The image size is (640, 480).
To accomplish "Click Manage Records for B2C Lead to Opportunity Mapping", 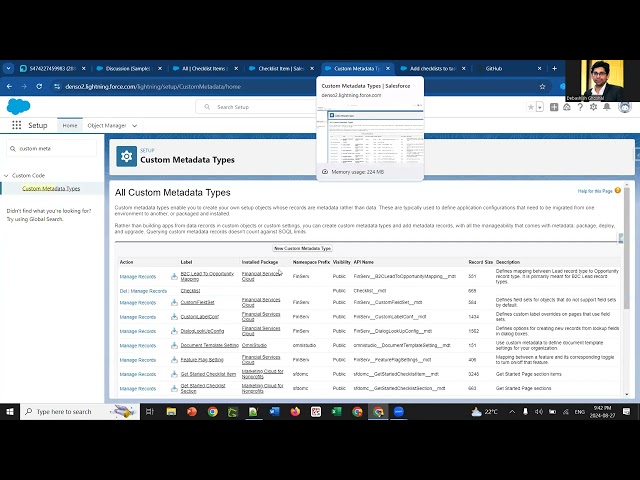I will point(138,277).
